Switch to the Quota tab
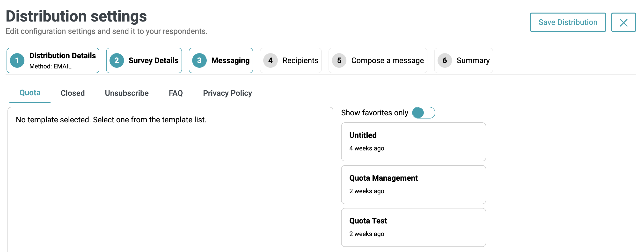 (x=30, y=93)
